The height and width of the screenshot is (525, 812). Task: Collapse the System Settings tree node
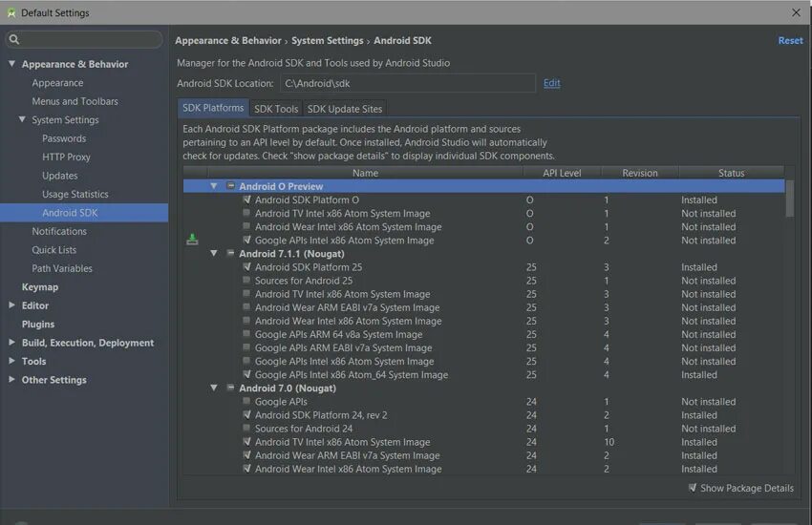pos(22,119)
